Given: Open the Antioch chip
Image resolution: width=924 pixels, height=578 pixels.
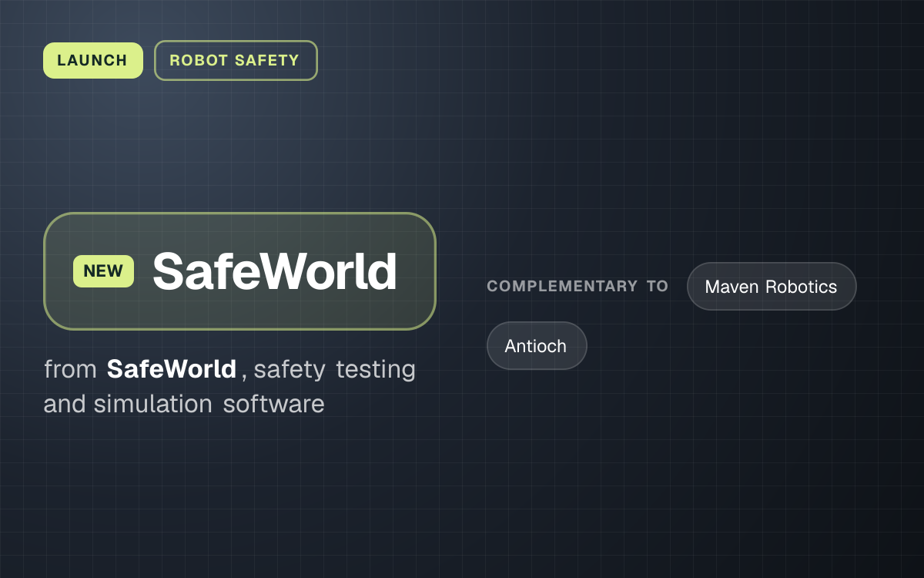Looking at the screenshot, I should coord(537,346).
